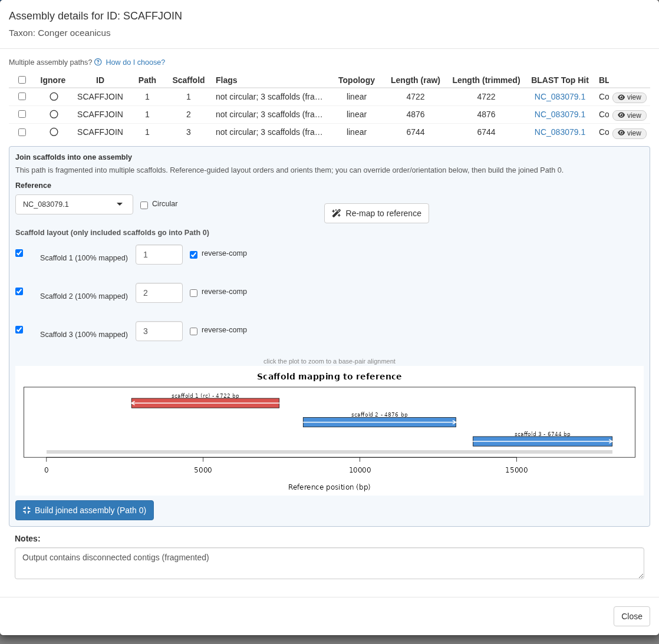The width and height of the screenshot is (659, 644).
Task: Enable reverse-comp for Scaffold 2
Action: (194, 293)
